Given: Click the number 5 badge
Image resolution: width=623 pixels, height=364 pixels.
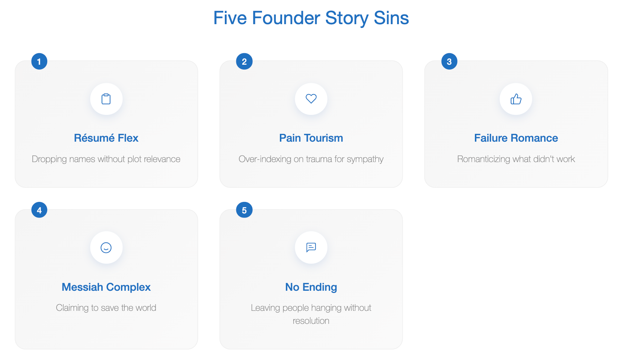Looking at the screenshot, I should (244, 210).
